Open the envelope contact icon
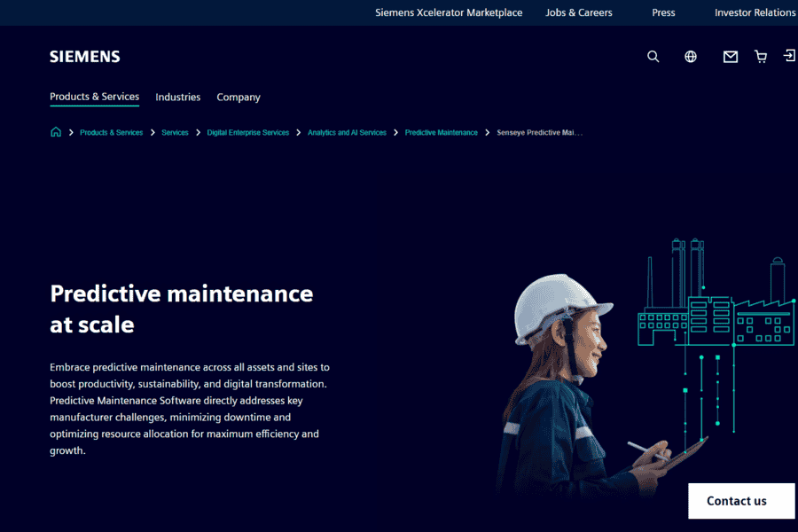This screenshot has width=798, height=532. pyautogui.click(x=731, y=57)
